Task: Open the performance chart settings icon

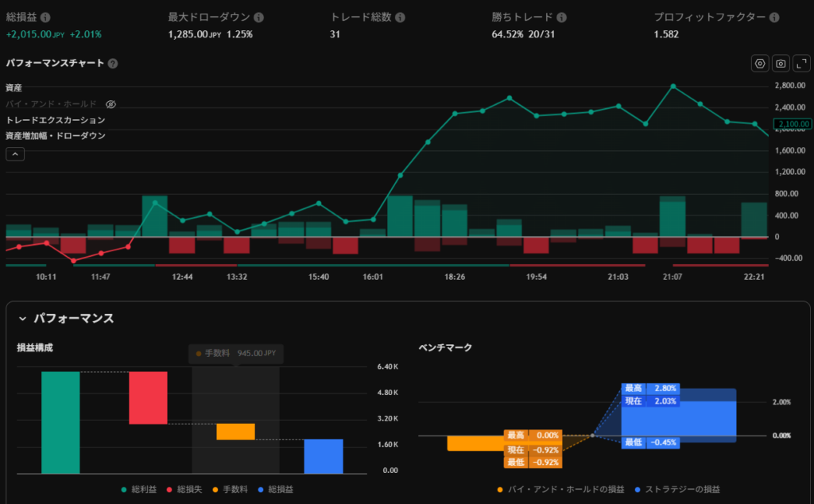Action: [760, 64]
